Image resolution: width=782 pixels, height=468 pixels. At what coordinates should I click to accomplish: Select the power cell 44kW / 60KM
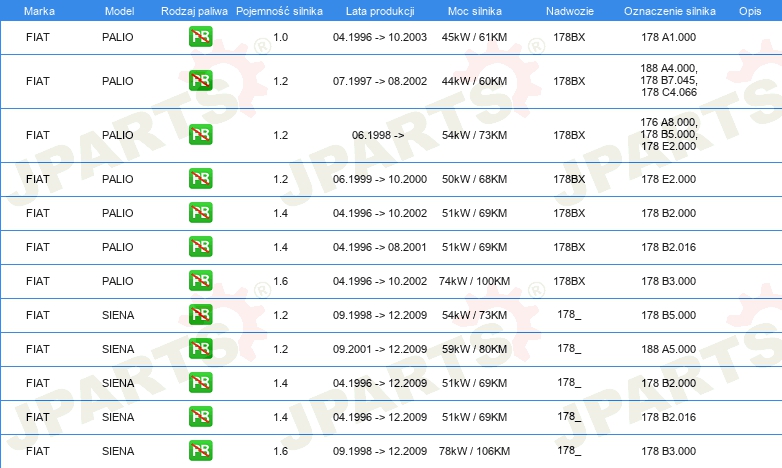[x=474, y=81]
